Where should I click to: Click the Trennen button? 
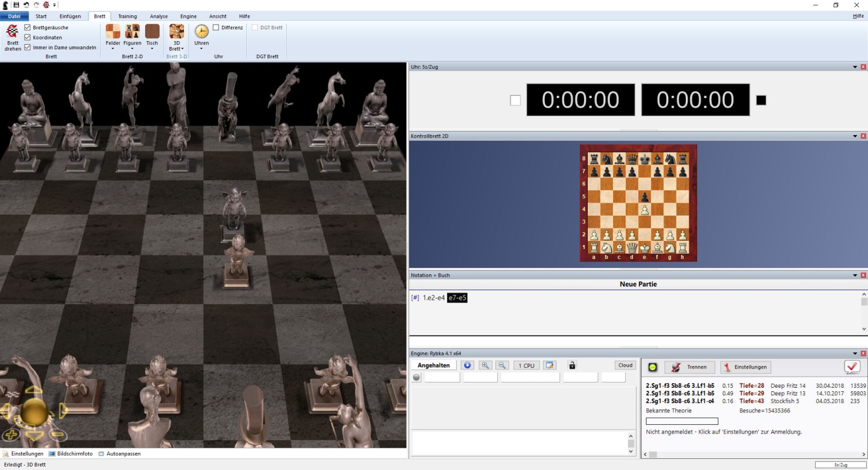tap(690, 367)
